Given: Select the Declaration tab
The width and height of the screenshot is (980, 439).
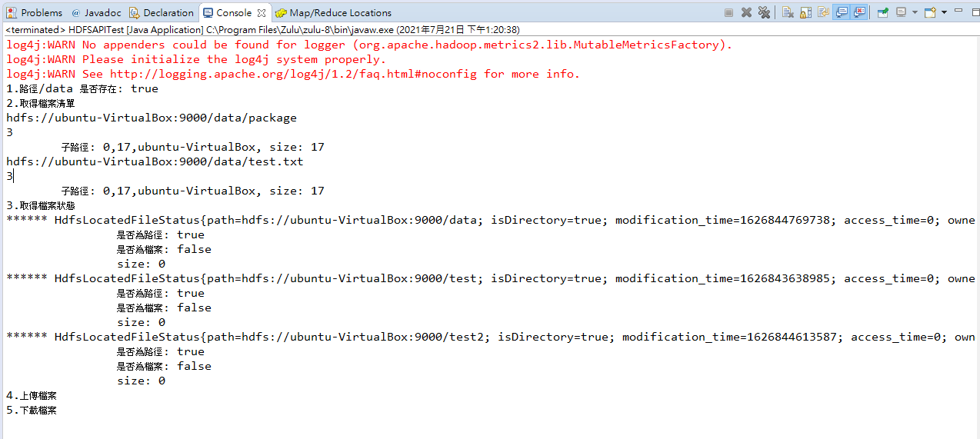Looking at the screenshot, I should pyautogui.click(x=162, y=12).
